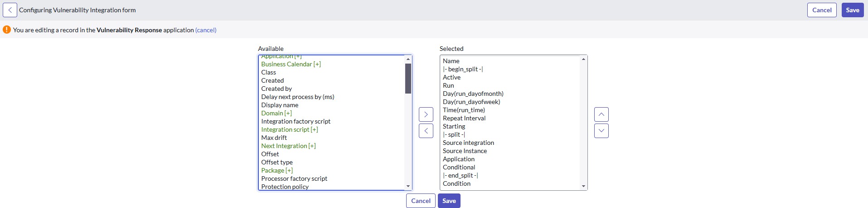Image resolution: width=868 pixels, height=208 pixels.
Task: Select Created in Available list
Action: [x=332, y=80]
